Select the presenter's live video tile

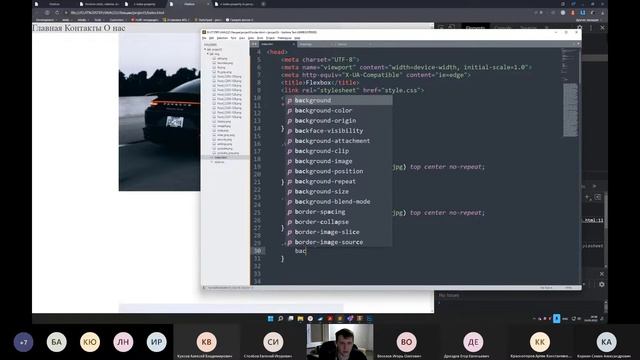click(x=340, y=342)
